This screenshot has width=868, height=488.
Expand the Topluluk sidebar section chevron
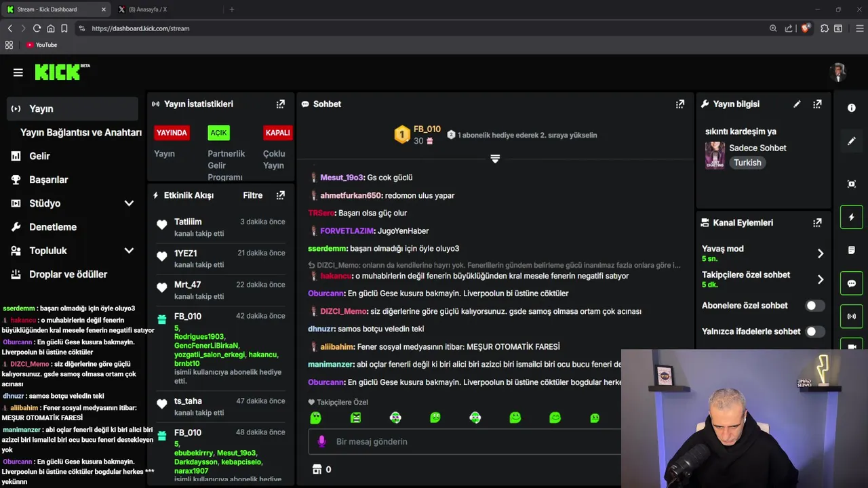[x=129, y=251]
